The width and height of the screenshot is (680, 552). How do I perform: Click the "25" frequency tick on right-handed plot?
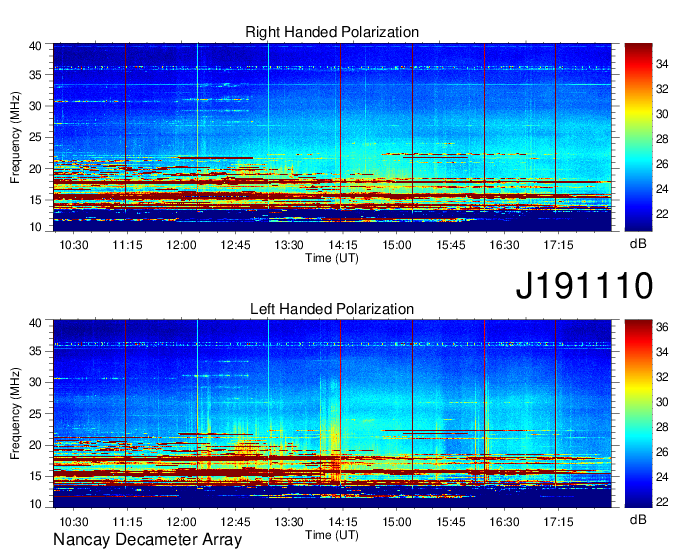(x=35, y=137)
